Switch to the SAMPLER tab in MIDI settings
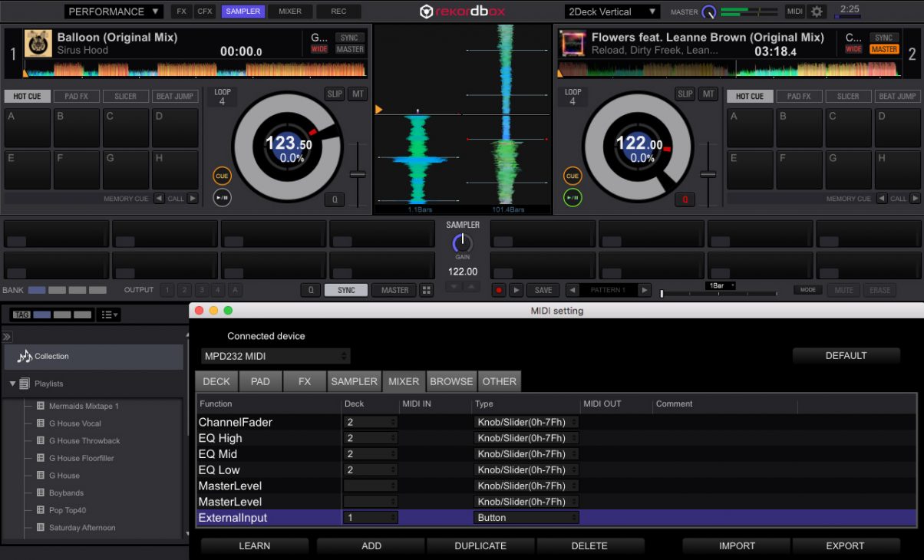 tap(354, 381)
